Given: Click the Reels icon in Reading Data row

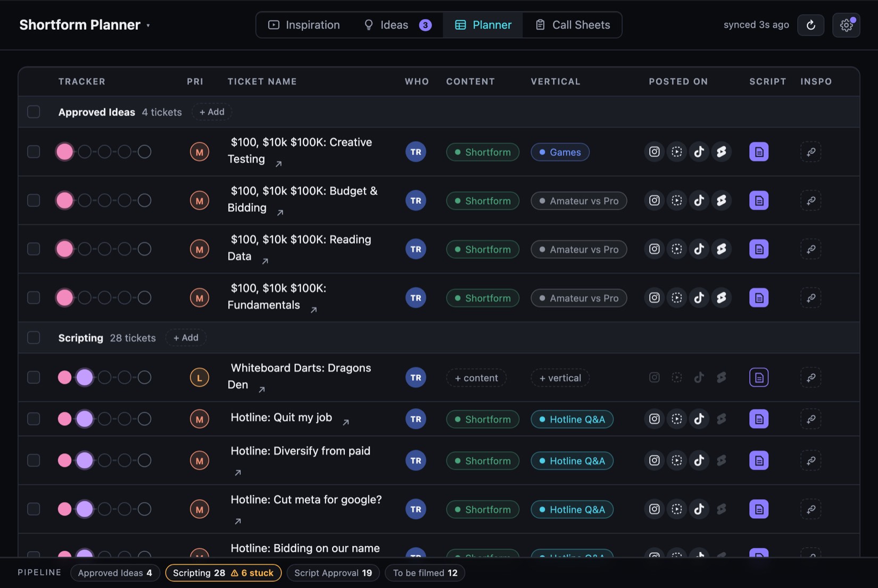Looking at the screenshot, I should [676, 249].
